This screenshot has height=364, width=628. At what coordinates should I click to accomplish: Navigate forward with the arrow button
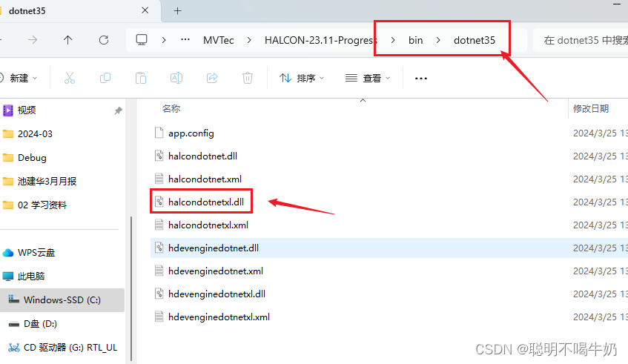coord(33,40)
